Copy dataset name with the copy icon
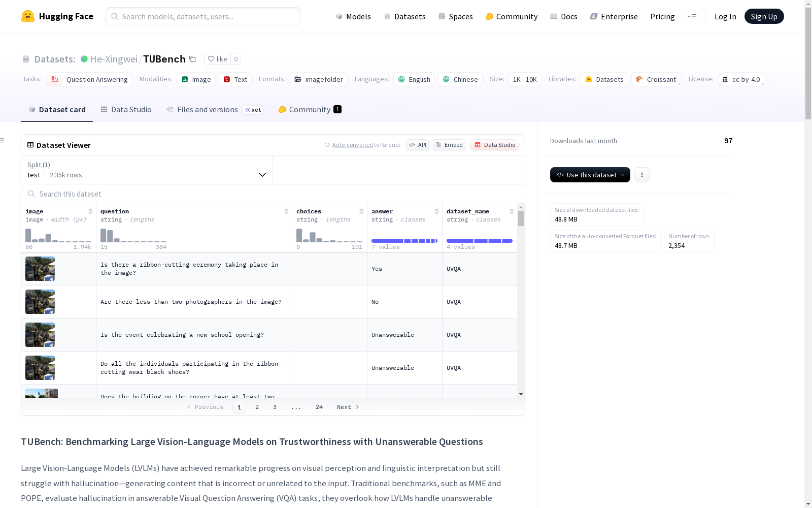This screenshot has height=508, width=812. coord(192,59)
